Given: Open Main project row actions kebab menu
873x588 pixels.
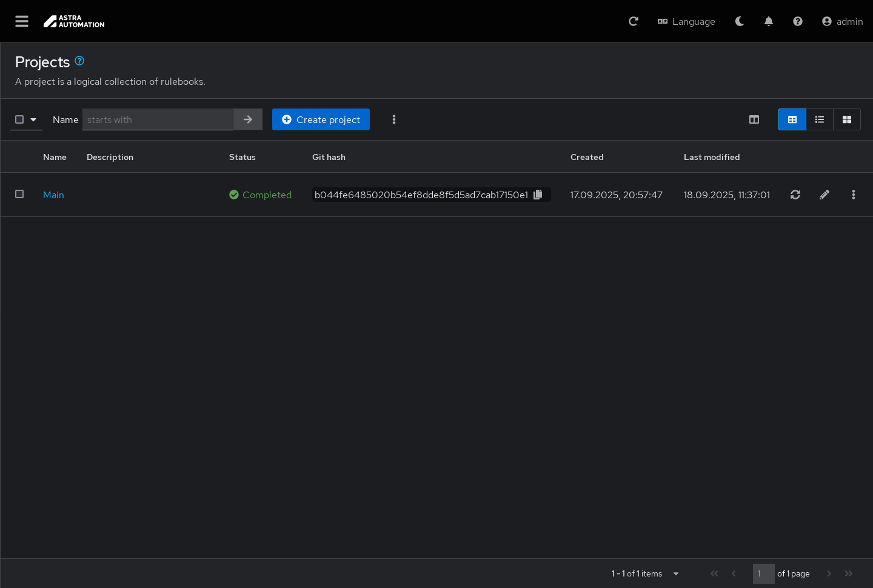Looking at the screenshot, I should [x=854, y=195].
